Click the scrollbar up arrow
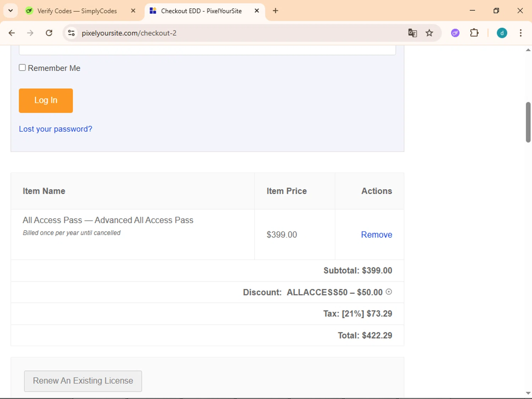This screenshot has width=532, height=399. tap(528, 50)
